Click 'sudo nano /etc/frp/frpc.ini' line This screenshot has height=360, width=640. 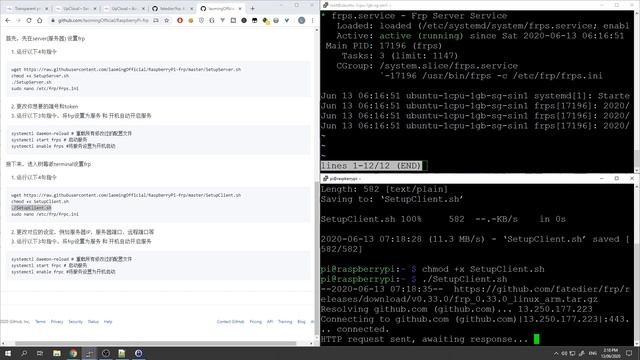pos(45,214)
